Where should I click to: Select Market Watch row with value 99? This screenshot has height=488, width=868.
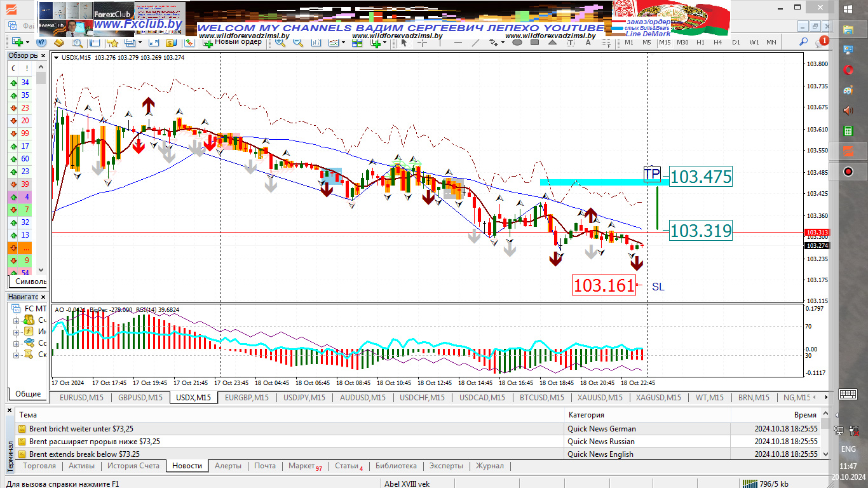click(21, 133)
